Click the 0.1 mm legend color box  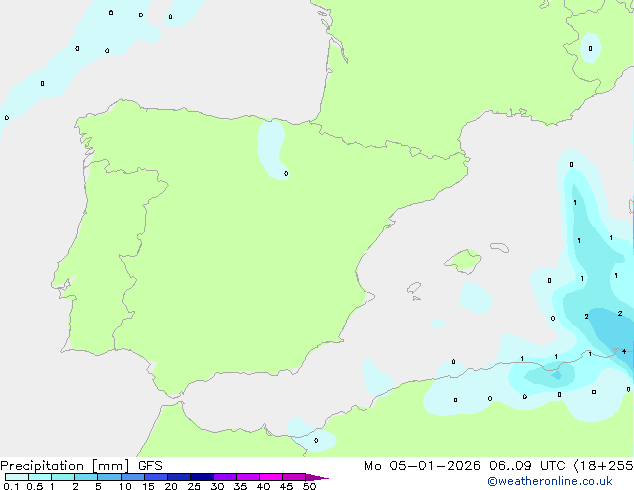(17, 477)
